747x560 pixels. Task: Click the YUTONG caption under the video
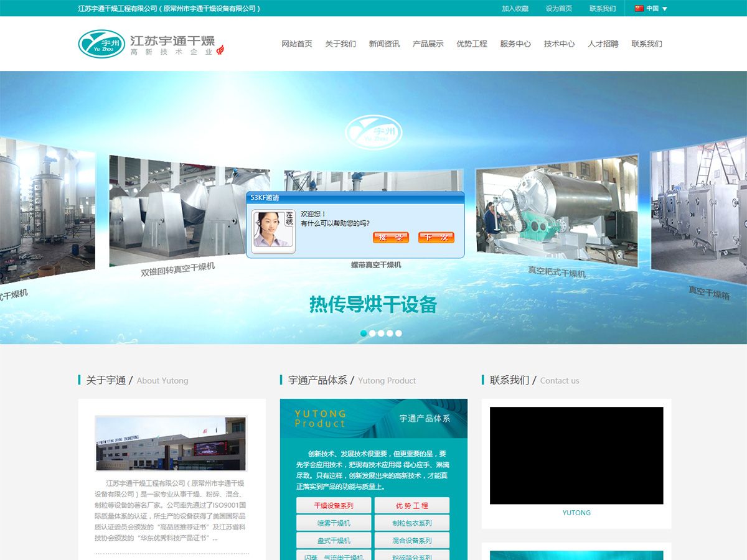coord(576,513)
